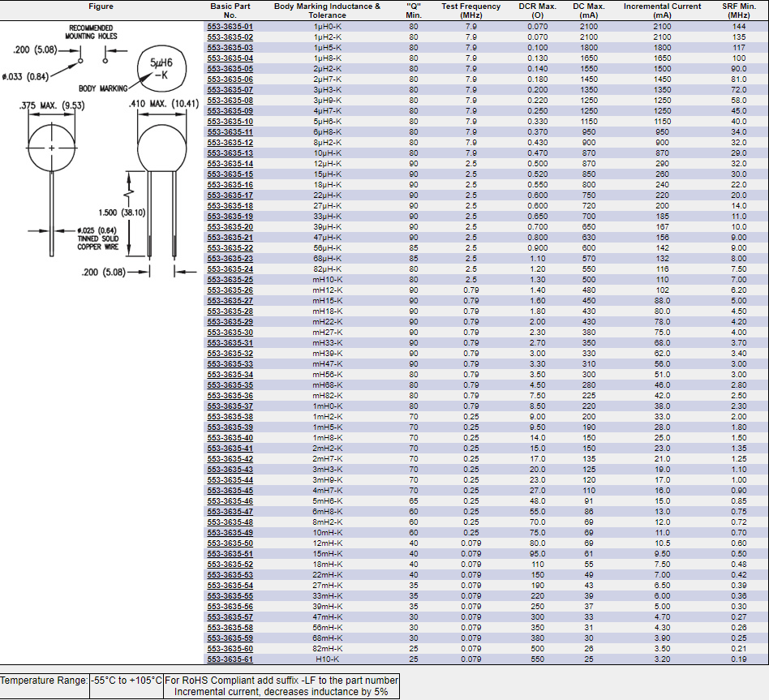769x700 pixels.
Task: Open part 553-3635-49 link
Action: (230, 533)
